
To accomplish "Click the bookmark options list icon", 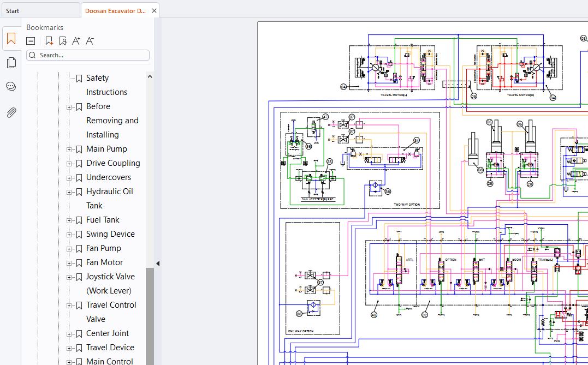I will [31, 41].
